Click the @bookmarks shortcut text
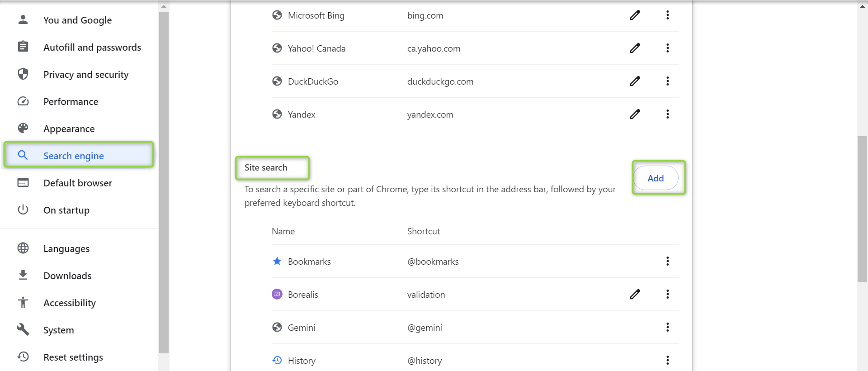 coord(433,262)
